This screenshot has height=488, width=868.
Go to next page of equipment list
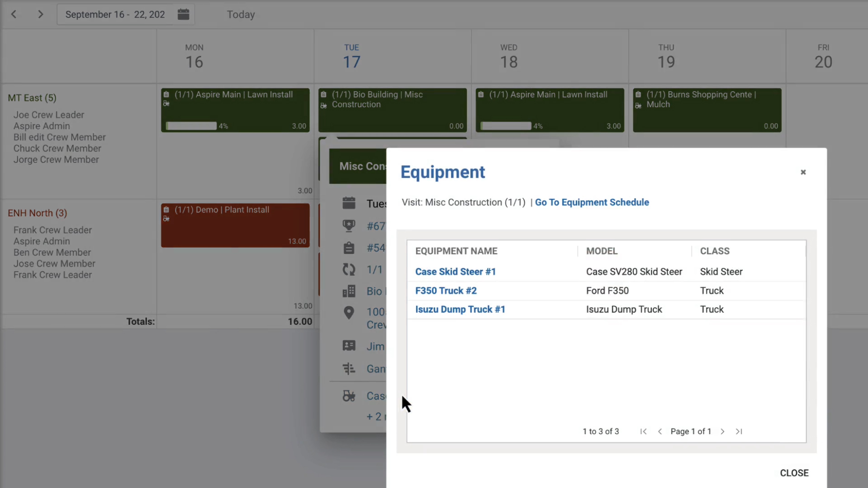(722, 431)
